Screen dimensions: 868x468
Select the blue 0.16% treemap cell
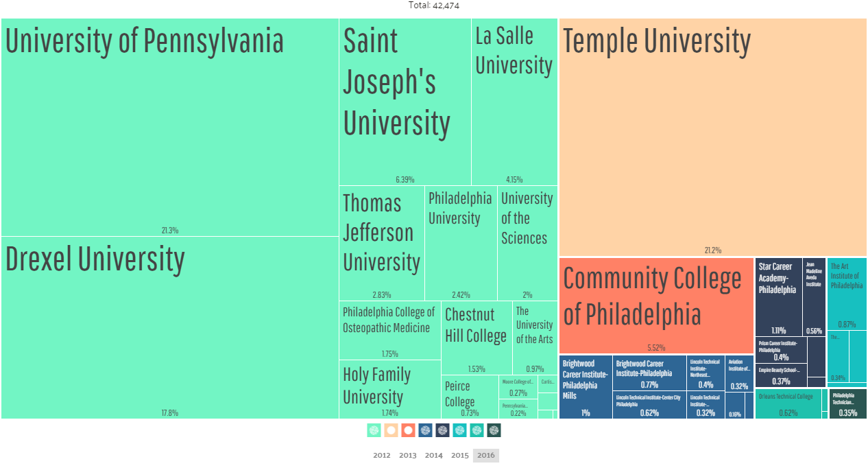click(x=735, y=406)
